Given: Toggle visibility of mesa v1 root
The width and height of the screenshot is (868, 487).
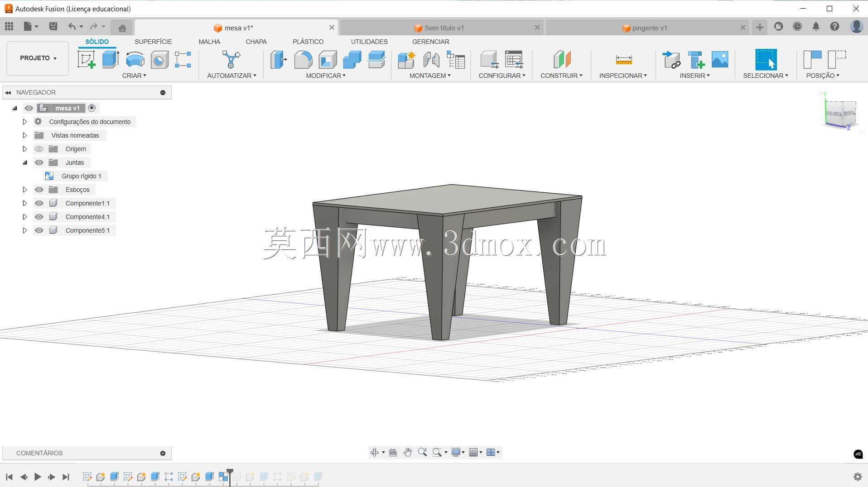Looking at the screenshot, I should (x=29, y=108).
